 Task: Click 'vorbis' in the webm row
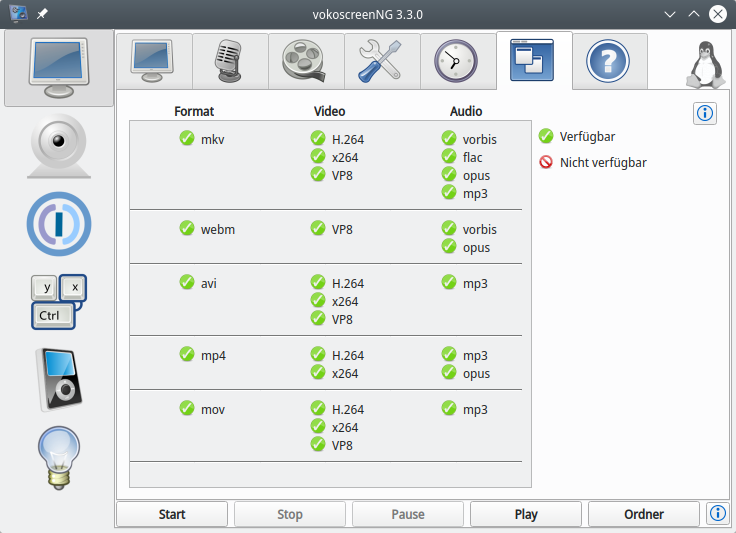(480, 229)
